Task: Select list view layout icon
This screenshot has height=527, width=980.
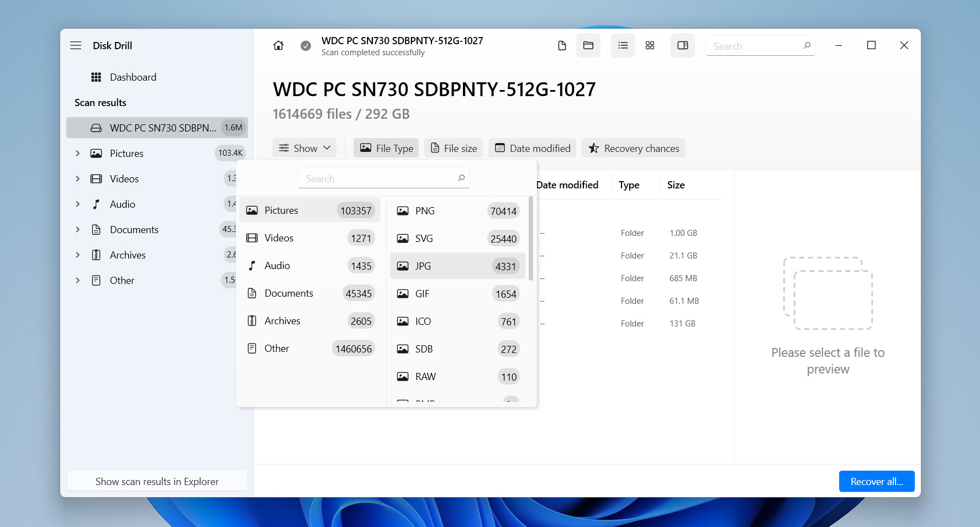Action: point(623,45)
